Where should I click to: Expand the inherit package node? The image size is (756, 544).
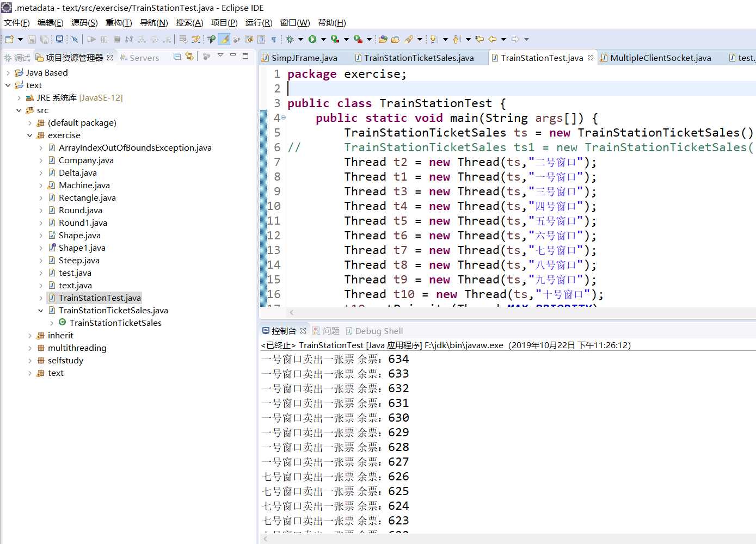(30, 336)
